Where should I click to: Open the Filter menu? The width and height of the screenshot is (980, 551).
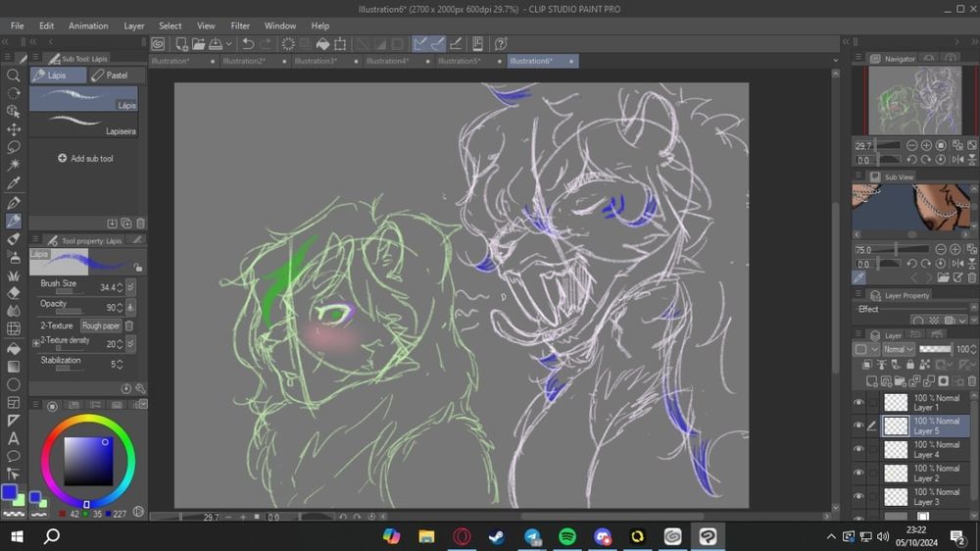point(240,25)
